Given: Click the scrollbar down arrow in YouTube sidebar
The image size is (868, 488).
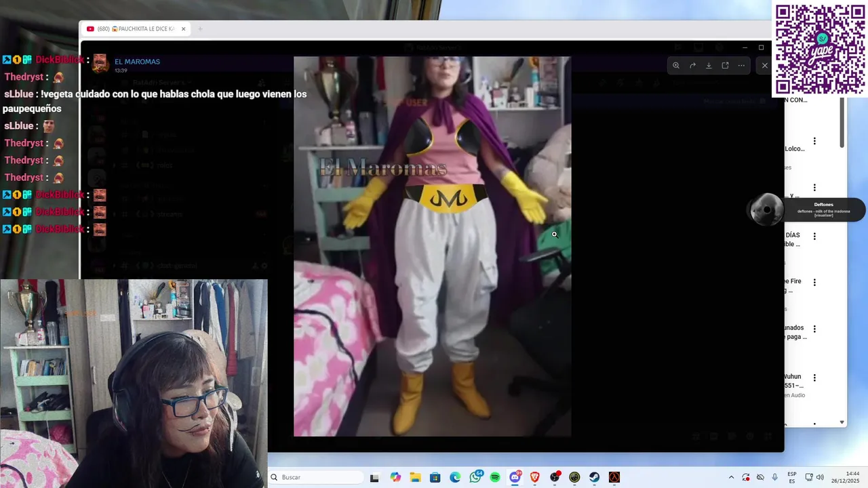Looking at the screenshot, I should tap(842, 422).
